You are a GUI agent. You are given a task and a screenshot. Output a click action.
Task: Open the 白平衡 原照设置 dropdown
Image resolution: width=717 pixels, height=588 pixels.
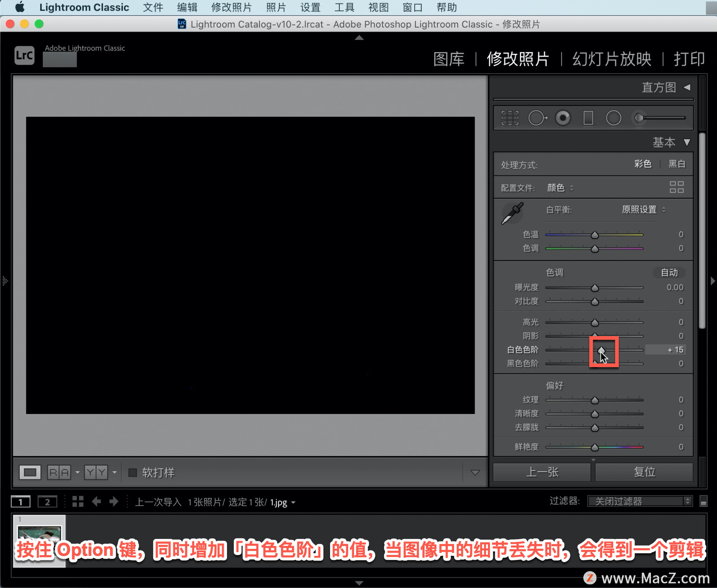(x=643, y=210)
